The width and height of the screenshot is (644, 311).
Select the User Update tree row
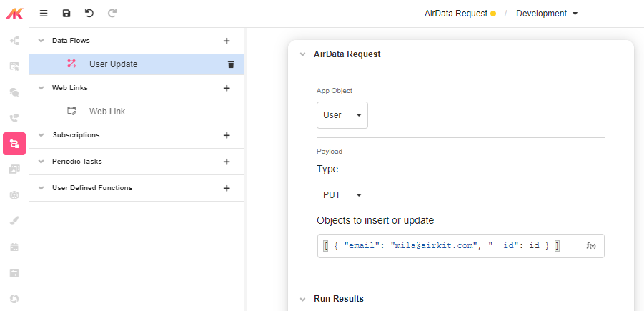click(x=137, y=64)
